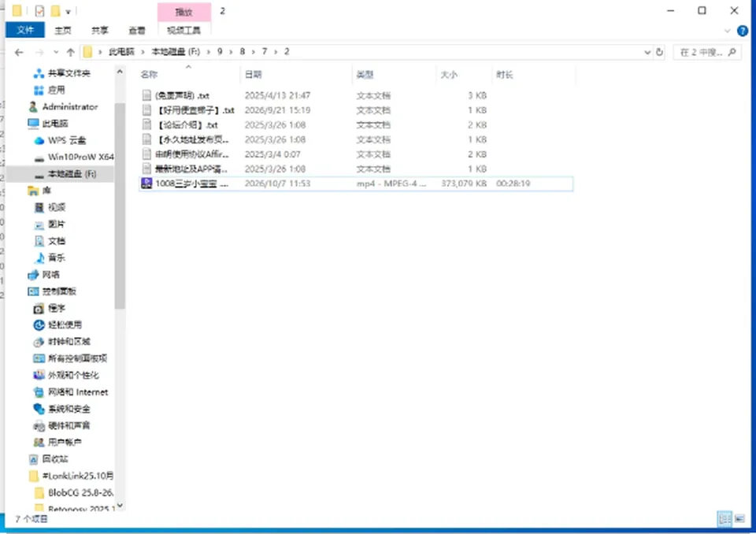756x534 pixels.
Task: Switch to the 共享 ribbon tab
Action: pos(100,31)
